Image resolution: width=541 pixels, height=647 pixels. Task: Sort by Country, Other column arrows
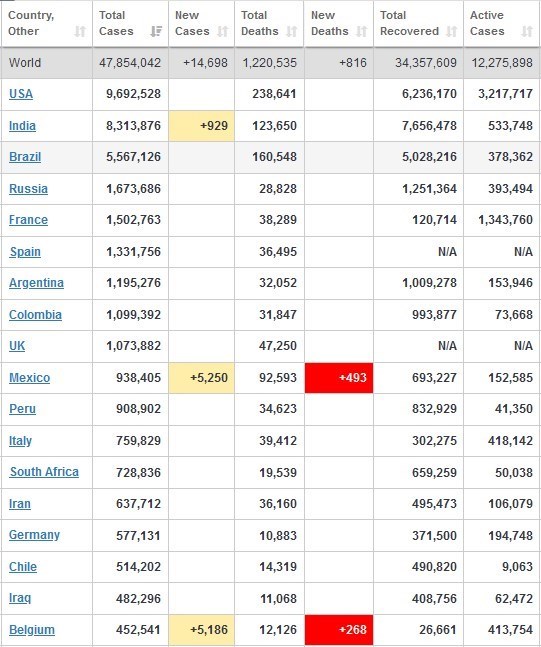tap(80, 31)
